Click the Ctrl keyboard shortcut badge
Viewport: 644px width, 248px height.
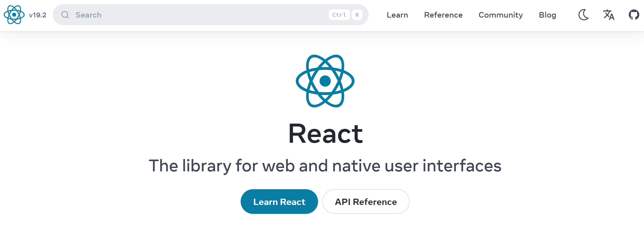click(x=339, y=15)
